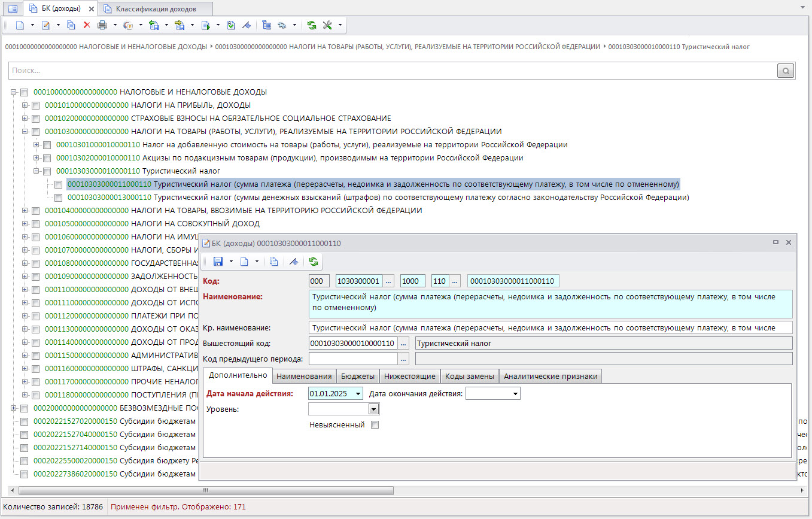Switch to Коды замены tab
812x519 pixels.
(x=470, y=376)
